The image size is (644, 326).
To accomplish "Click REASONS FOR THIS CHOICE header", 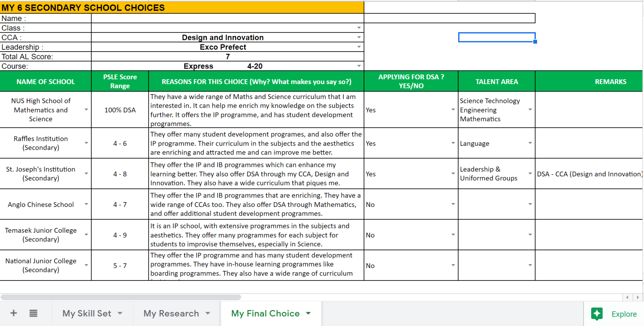I will click(256, 82).
